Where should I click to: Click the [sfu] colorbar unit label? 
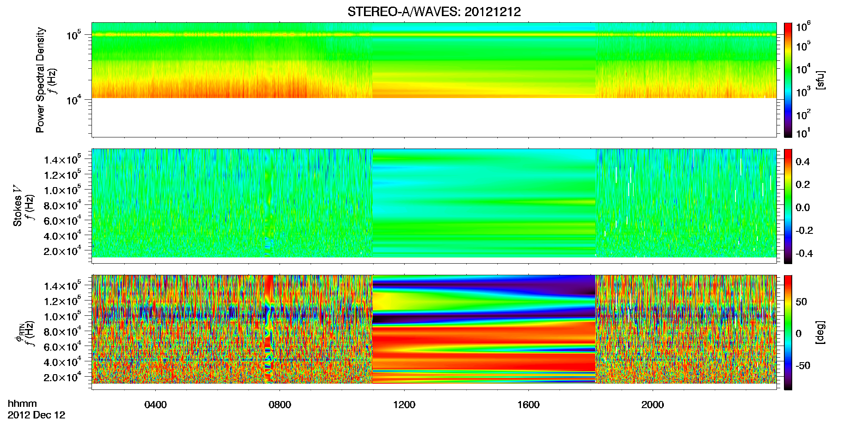point(820,80)
